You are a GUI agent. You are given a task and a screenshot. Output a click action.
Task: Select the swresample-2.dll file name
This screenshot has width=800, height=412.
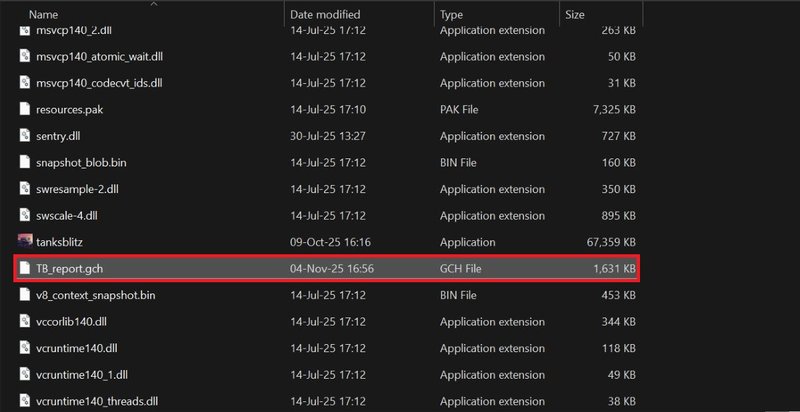coord(77,189)
